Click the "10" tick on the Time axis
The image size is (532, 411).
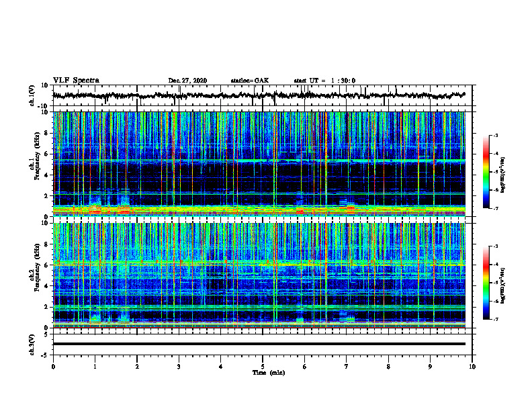(x=472, y=367)
